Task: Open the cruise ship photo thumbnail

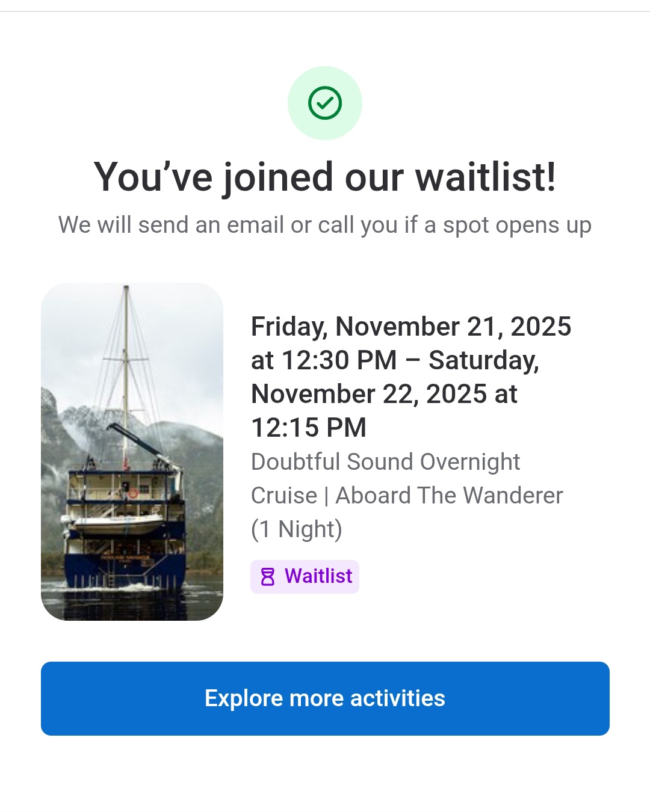Action: 132,451
